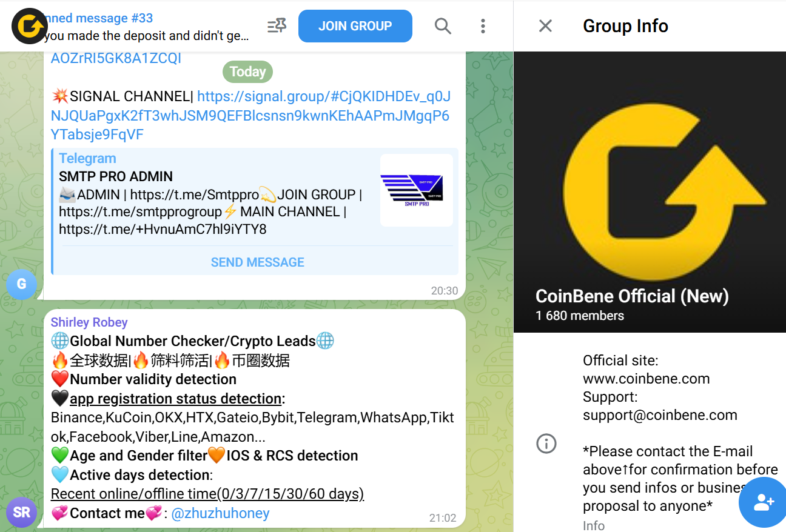
Task: Click 'Number validity detection' line
Action: point(153,379)
